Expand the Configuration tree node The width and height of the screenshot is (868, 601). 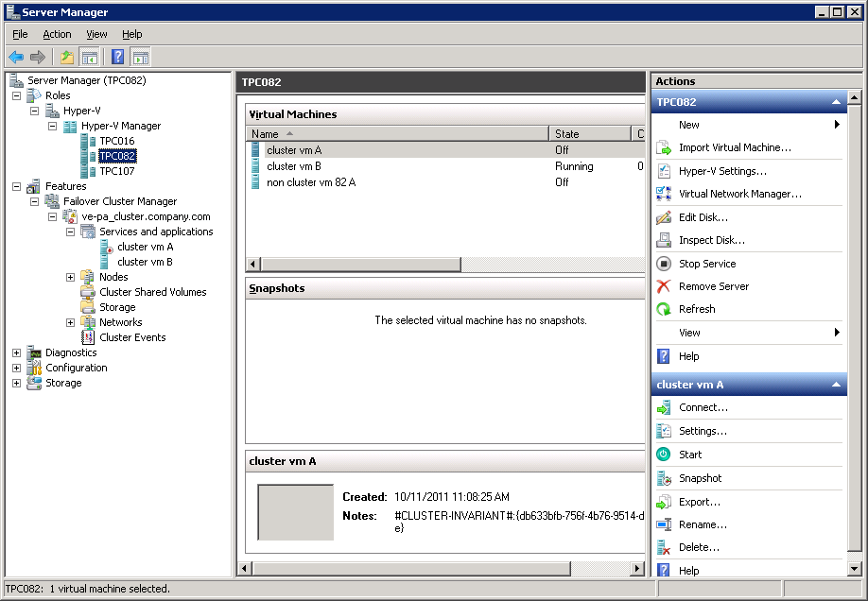pos(17,368)
